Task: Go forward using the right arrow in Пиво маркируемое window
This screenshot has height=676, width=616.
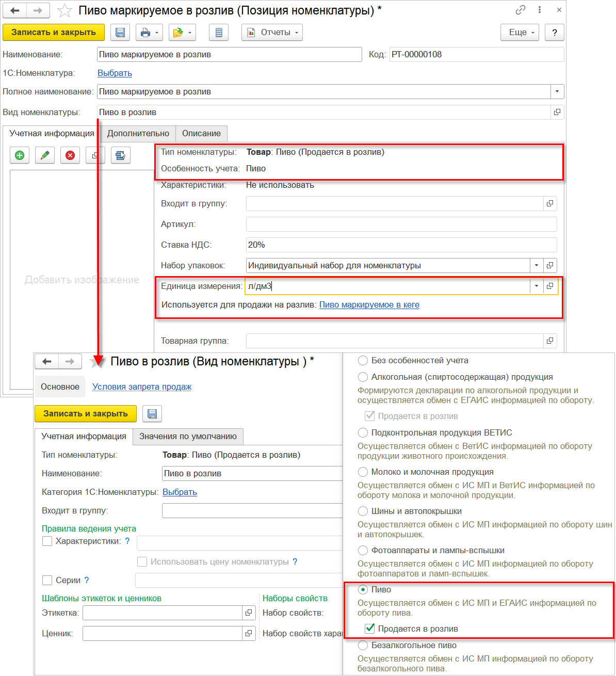Action: [x=38, y=10]
